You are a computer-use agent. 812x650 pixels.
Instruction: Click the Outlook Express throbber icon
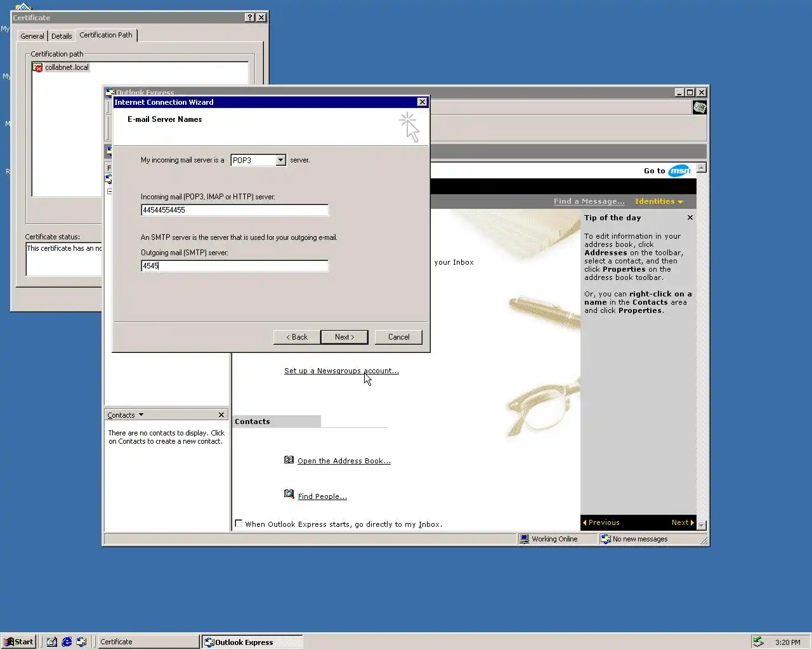click(x=700, y=108)
